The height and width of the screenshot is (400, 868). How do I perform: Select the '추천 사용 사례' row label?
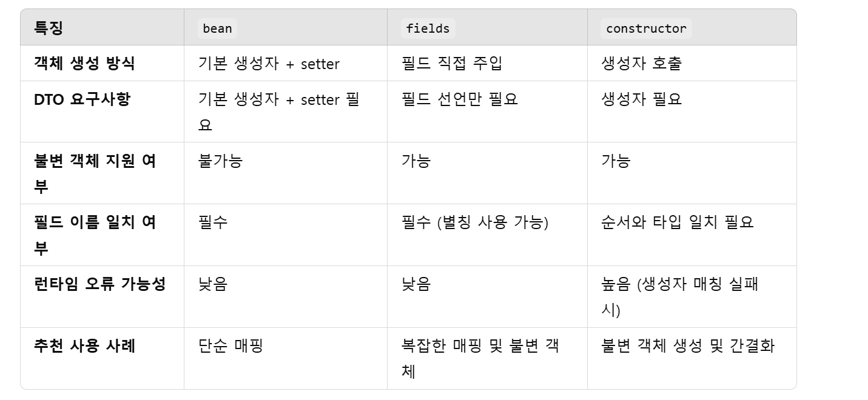pyautogui.click(x=85, y=345)
